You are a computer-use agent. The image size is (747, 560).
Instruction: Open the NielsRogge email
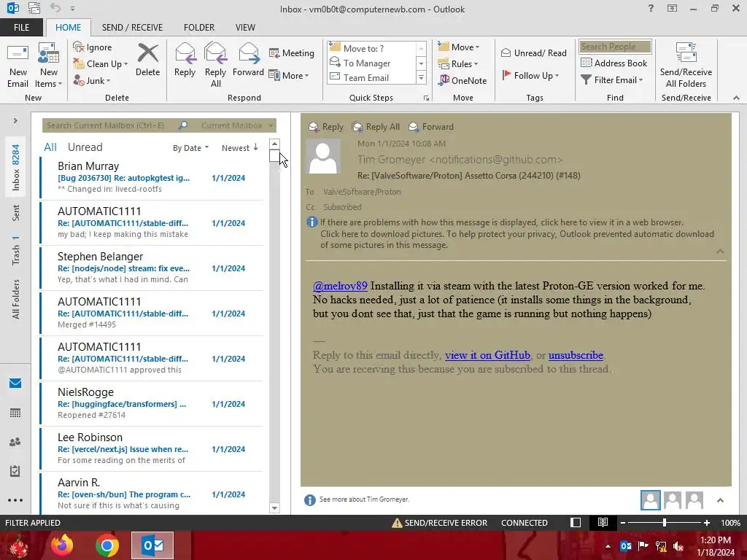[x=152, y=404]
